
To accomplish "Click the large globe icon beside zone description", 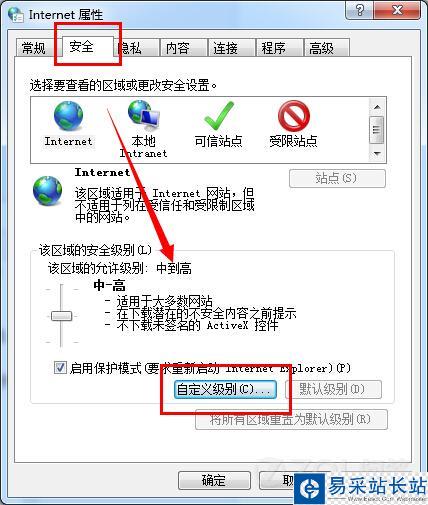I will pyautogui.click(x=47, y=191).
